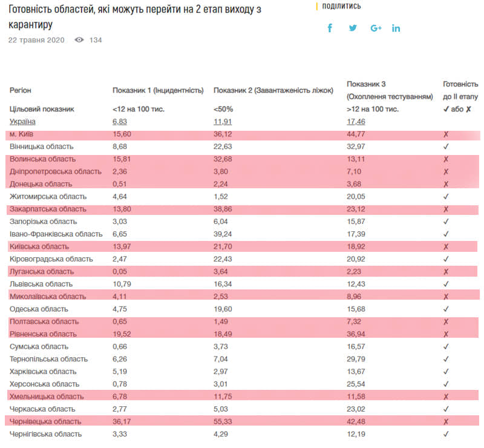Click the checkmark in Чернігівська область row
The image size is (484, 448).
(446, 434)
